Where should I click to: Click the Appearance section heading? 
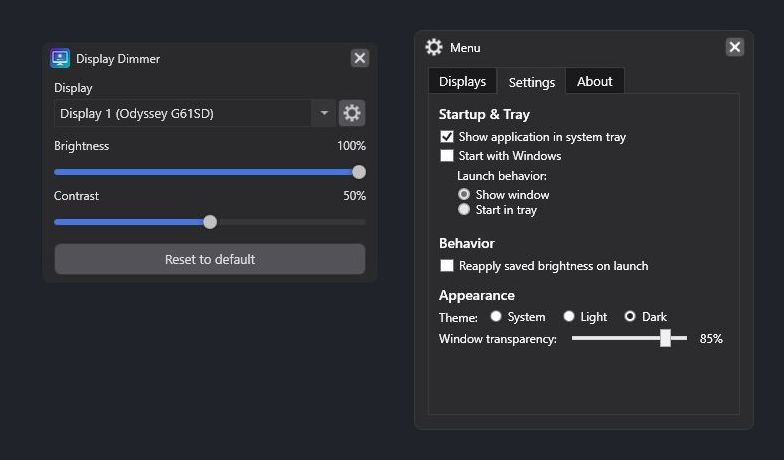[x=476, y=296]
